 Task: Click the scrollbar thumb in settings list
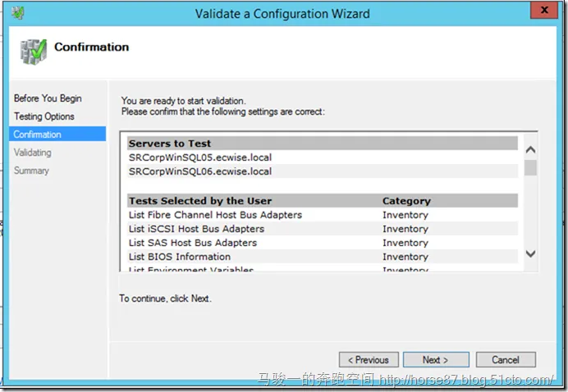(x=531, y=167)
